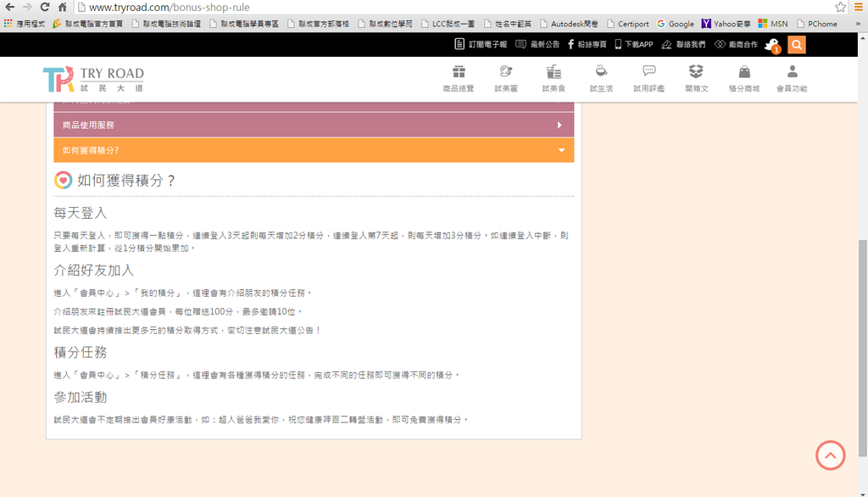Show more bookmarks via the overflow chevron
Screen dimensions: 868x497
coord(858,24)
